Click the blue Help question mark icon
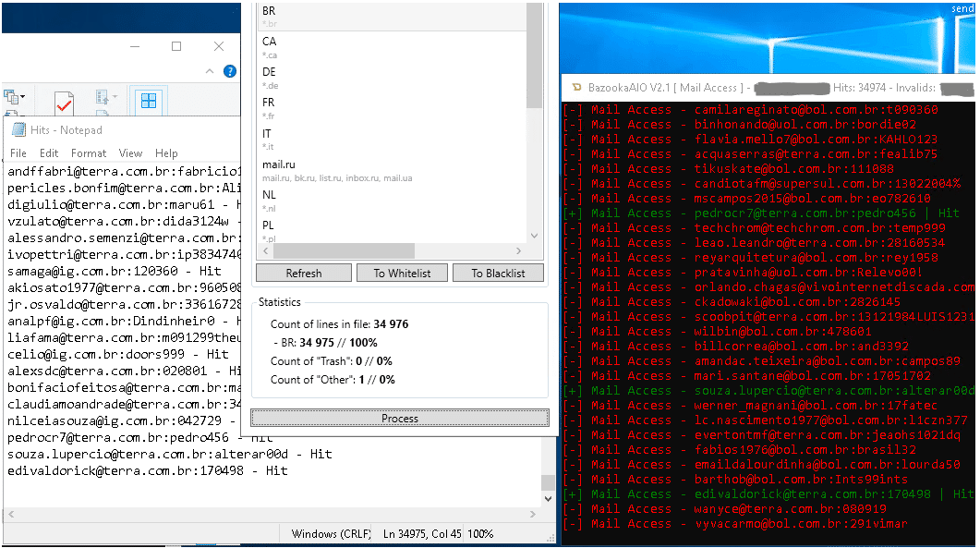The image size is (980, 548). [230, 70]
